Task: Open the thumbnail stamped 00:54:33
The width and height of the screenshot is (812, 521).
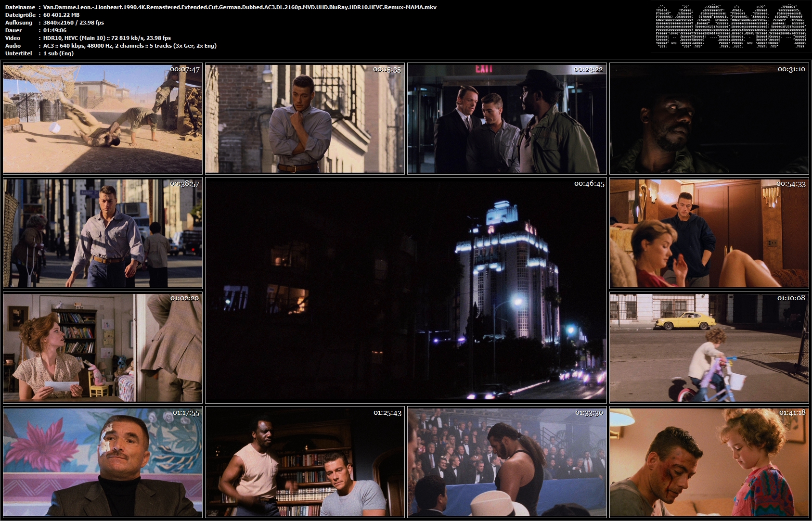Action: pos(709,233)
